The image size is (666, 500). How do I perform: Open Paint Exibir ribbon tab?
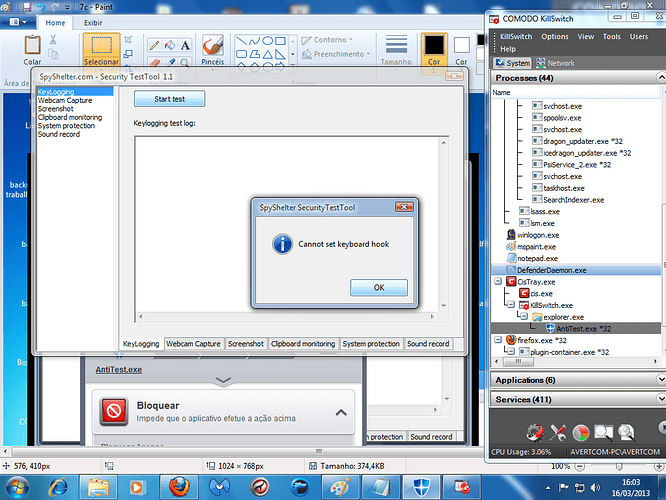point(93,23)
